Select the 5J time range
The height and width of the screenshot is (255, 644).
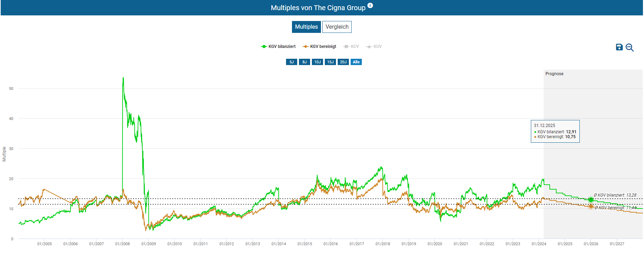292,62
